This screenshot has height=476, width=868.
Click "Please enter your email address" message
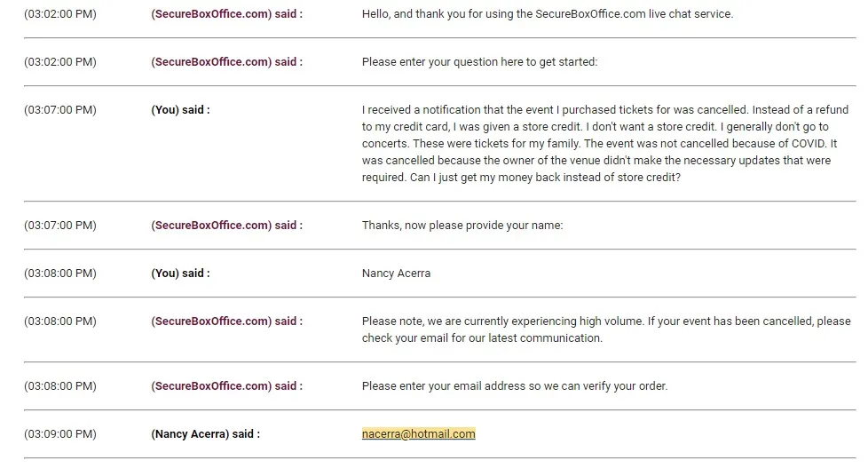click(514, 386)
